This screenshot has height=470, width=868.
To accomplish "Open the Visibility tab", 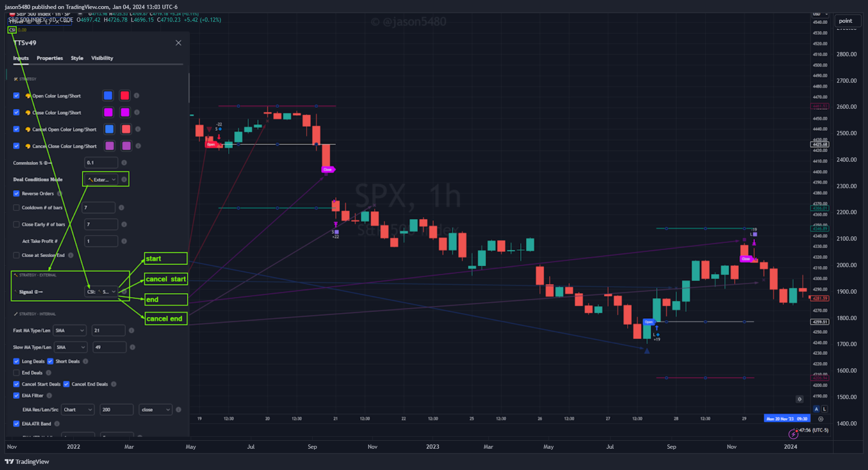I will [x=102, y=58].
